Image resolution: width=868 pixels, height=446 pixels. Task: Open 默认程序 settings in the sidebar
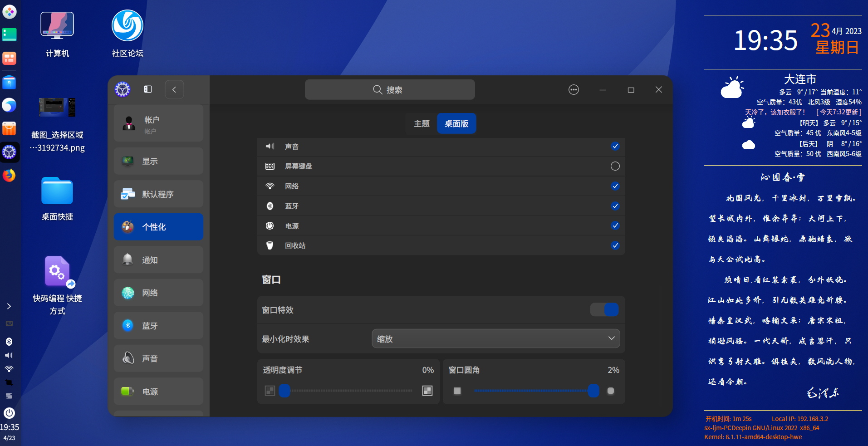[x=158, y=194]
